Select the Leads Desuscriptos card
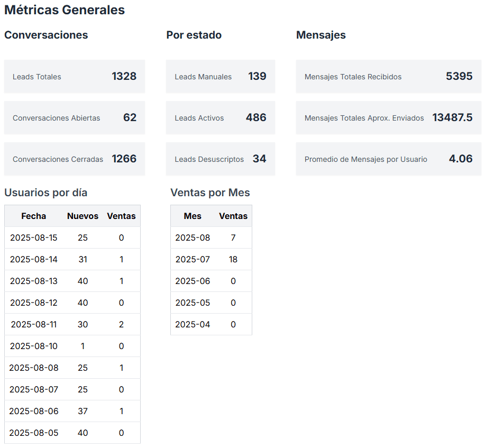 tap(220, 159)
